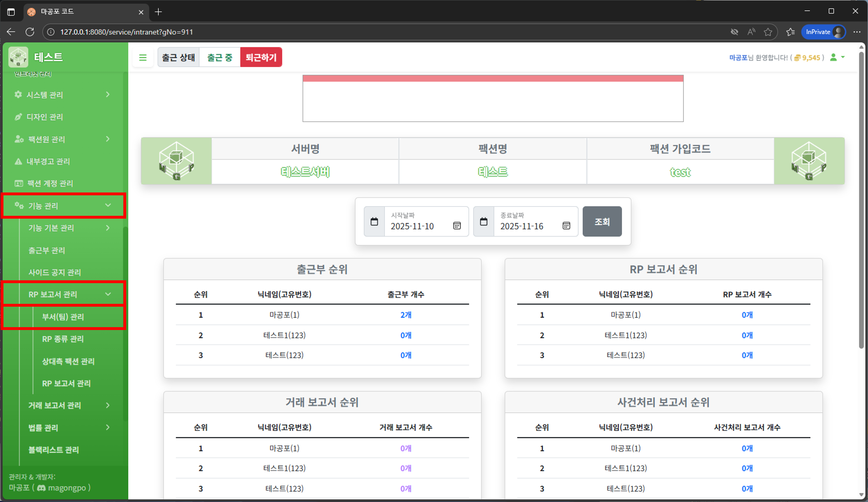The width and height of the screenshot is (868, 502).
Task: Open the start date calendar picker
Action: tap(457, 226)
